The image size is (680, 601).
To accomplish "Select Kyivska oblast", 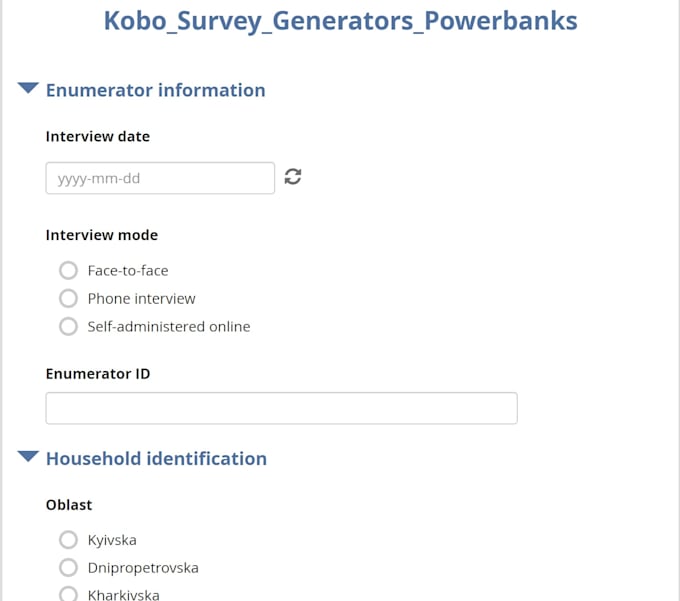I will point(69,540).
